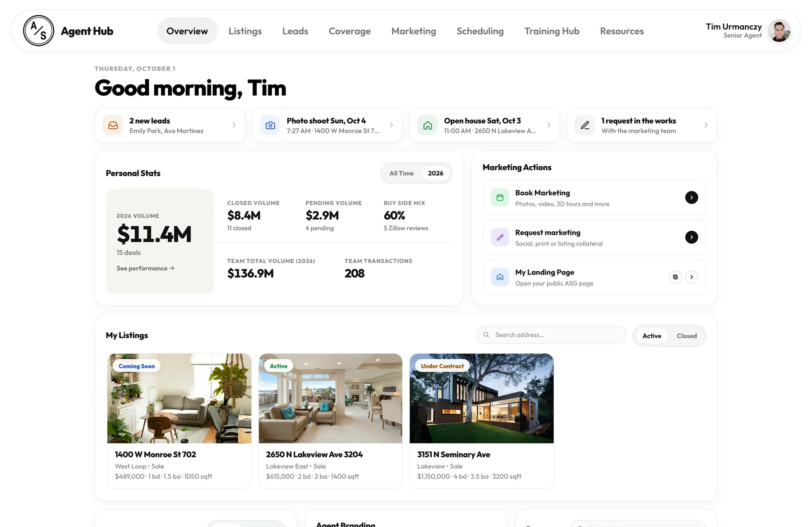This screenshot has width=812, height=527.
Task: Click the Request marketing black arrow button
Action: [692, 237]
